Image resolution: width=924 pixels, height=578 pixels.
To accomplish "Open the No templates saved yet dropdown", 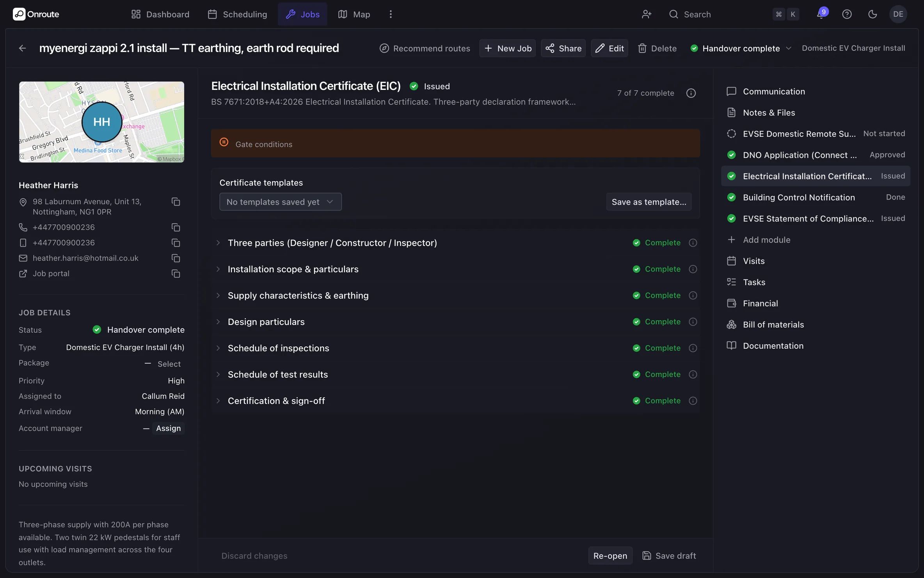I will coord(281,202).
